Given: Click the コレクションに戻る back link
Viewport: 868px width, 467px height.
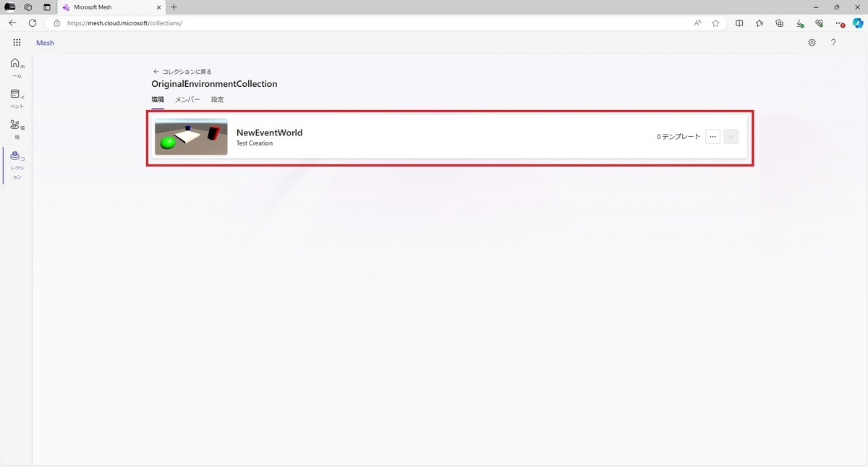Looking at the screenshot, I should tap(182, 72).
